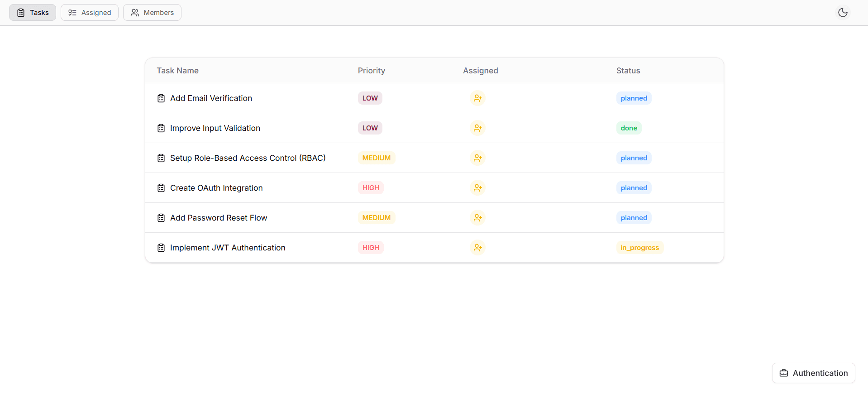Assign a member to Setup Role-Based Access Control
868x394 pixels.
477,158
